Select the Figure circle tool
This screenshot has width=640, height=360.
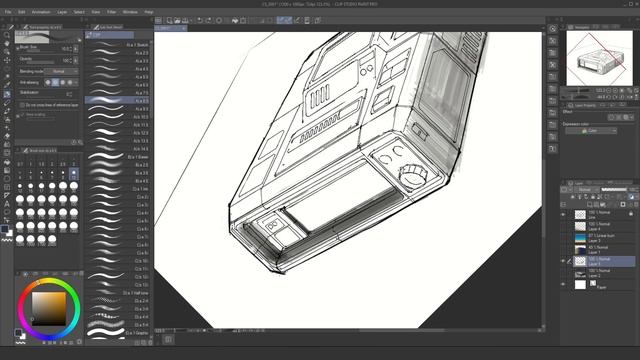[7, 178]
